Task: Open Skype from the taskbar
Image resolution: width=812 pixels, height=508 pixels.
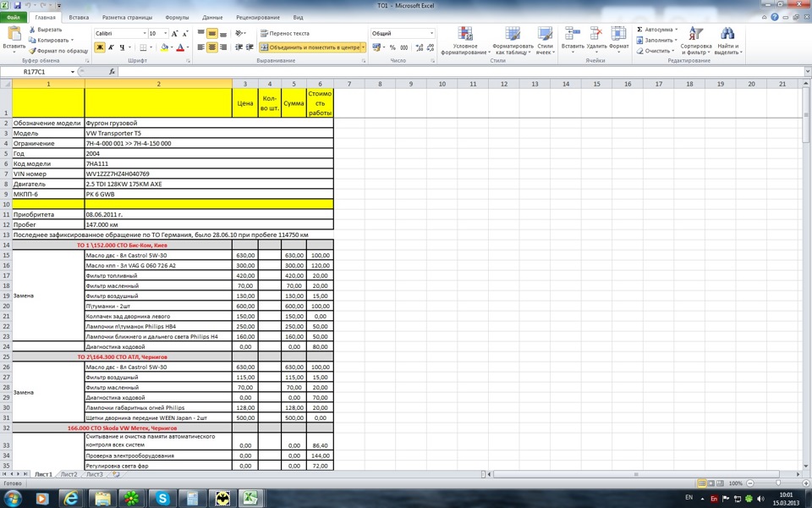Action: (162, 499)
